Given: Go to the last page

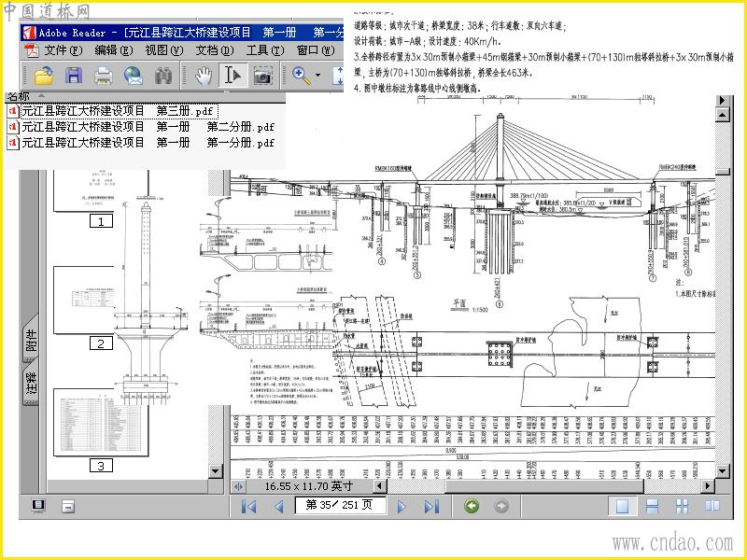Looking at the screenshot, I should [431, 506].
